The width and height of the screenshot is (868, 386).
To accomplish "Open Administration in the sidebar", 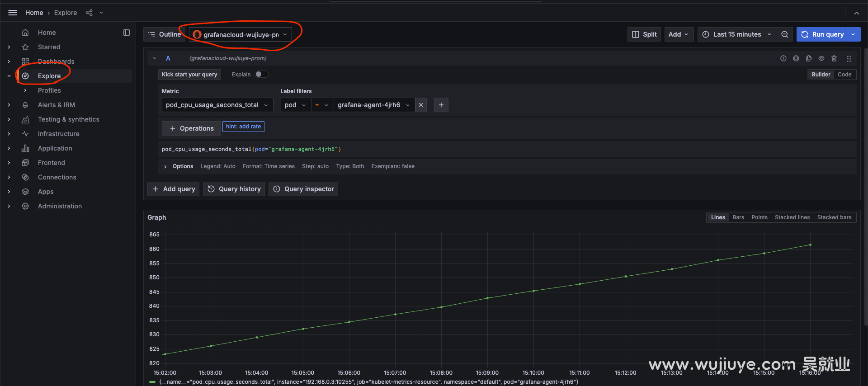I will tap(60, 206).
